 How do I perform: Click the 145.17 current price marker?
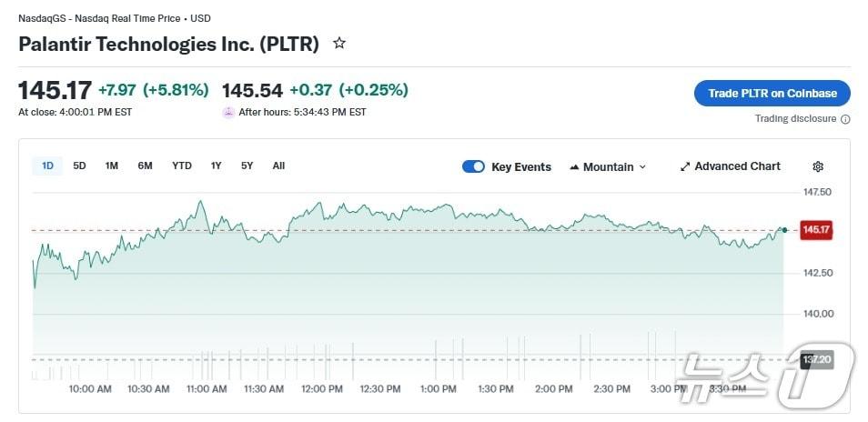pyautogui.click(x=815, y=230)
